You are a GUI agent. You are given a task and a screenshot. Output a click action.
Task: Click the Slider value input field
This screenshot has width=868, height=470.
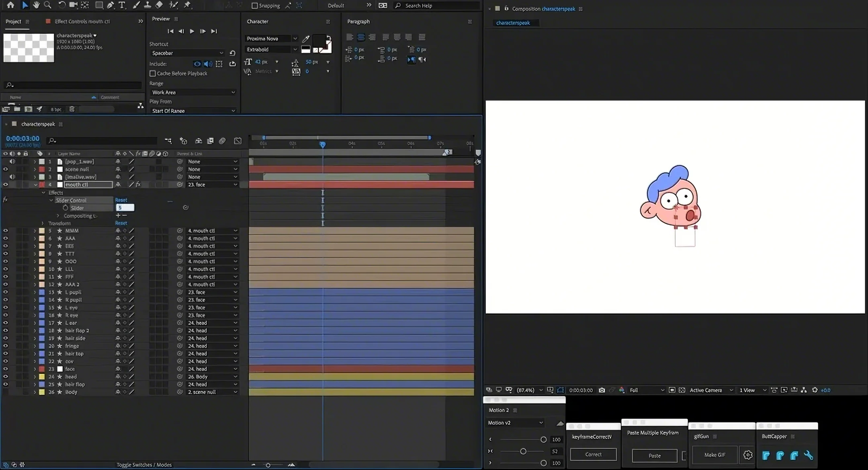click(125, 208)
